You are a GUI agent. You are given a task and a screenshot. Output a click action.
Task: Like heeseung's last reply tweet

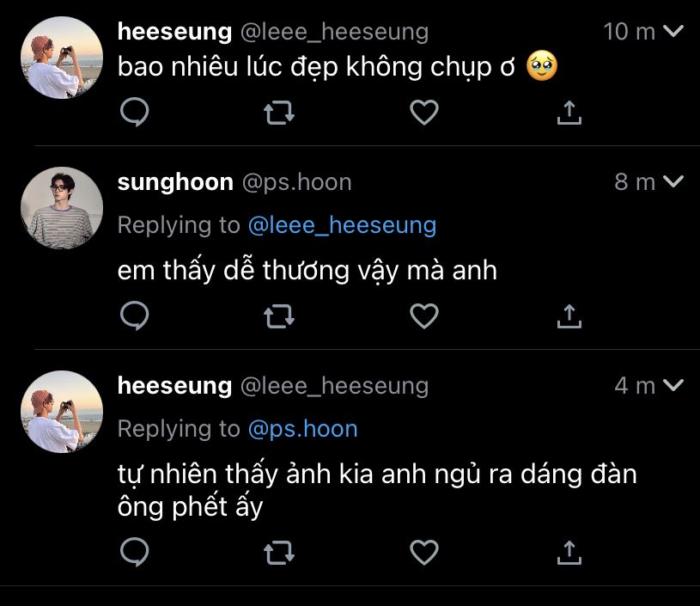[x=423, y=552]
